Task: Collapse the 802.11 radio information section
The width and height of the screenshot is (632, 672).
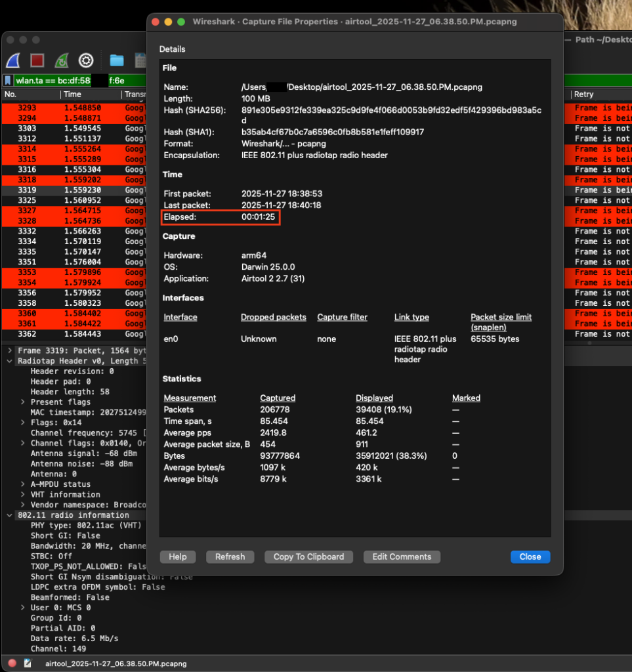Action: click(x=10, y=515)
